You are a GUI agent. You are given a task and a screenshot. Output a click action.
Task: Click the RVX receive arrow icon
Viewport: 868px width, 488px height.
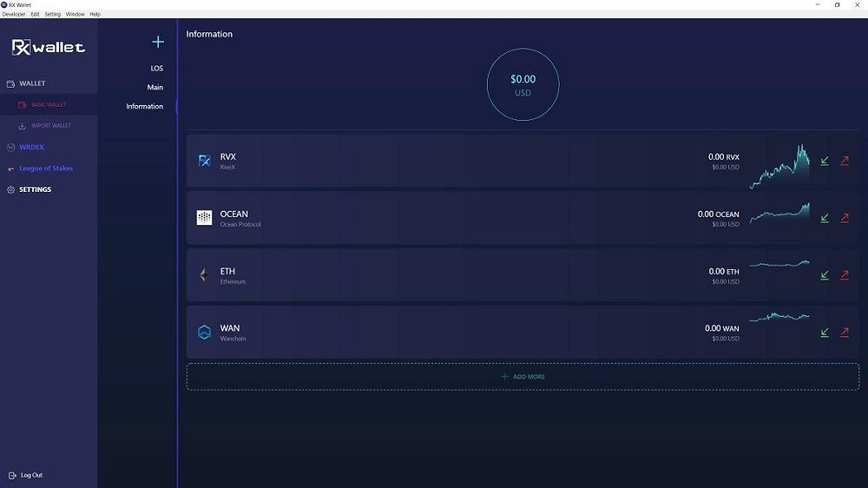pyautogui.click(x=825, y=162)
